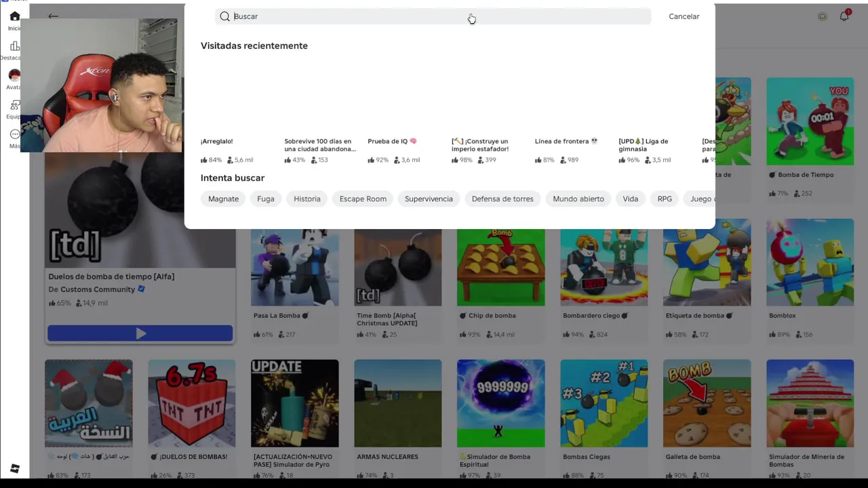
Task: Choose the Escape Room suggestion chip
Action: (x=363, y=199)
